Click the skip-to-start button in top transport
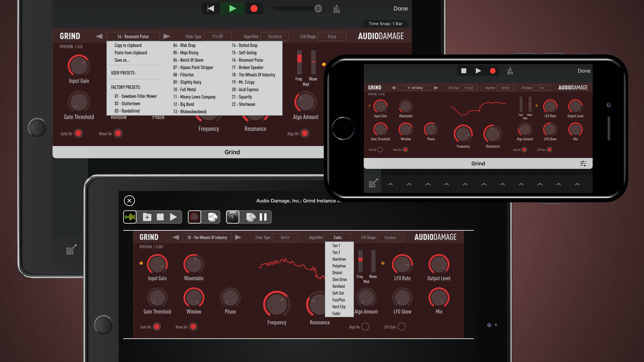The width and height of the screenshot is (644, 362). (211, 8)
